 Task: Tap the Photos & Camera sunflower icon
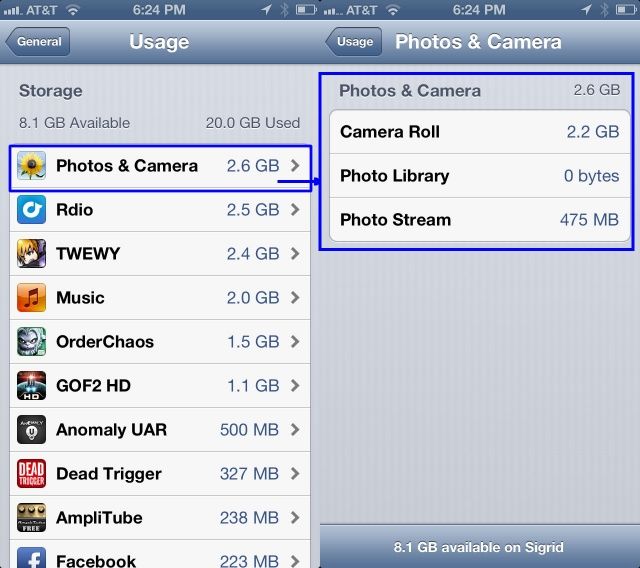pos(31,166)
